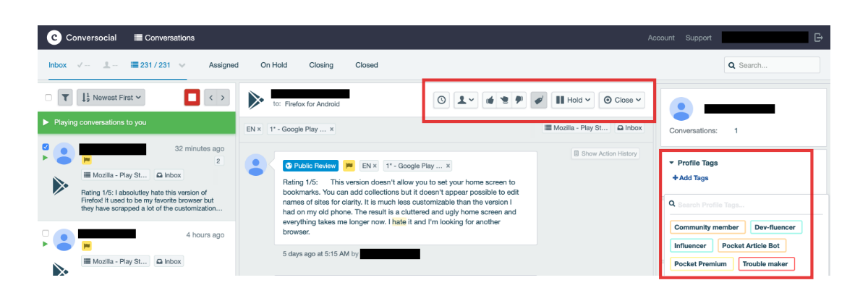Image resolution: width=868 pixels, height=301 pixels.
Task: Click Mozilla - Play St... tag in second list item
Action: 116,260
